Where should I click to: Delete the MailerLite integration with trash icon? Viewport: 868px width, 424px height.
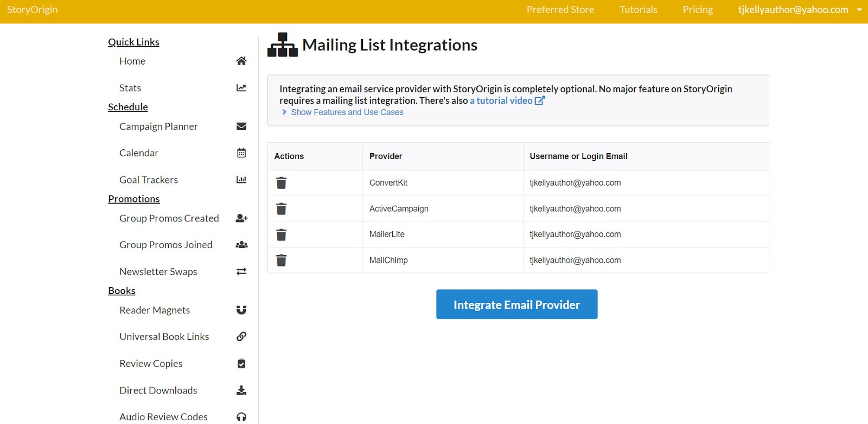(x=281, y=235)
